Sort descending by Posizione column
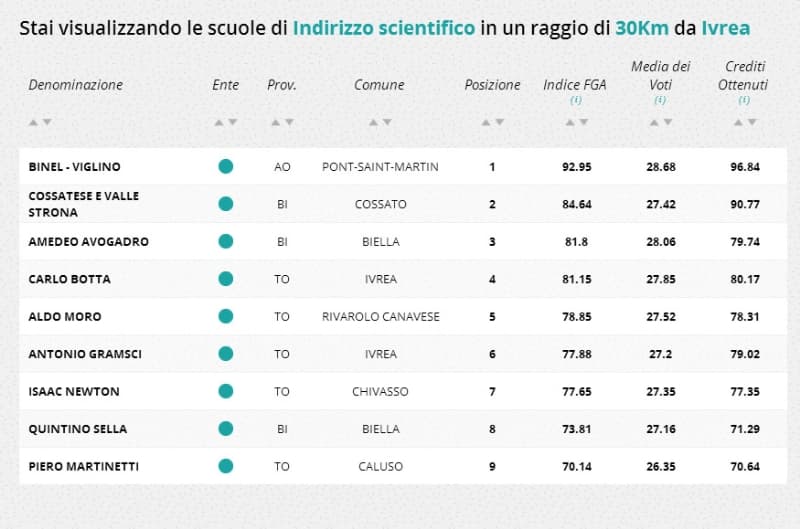Viewport: 800px width, 529px height. [499, 122]
